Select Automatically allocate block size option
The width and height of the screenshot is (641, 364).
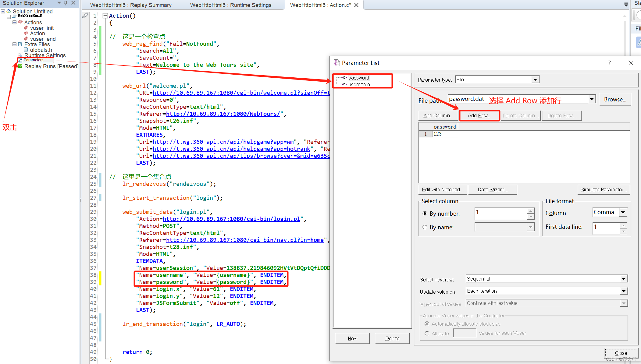427,324
